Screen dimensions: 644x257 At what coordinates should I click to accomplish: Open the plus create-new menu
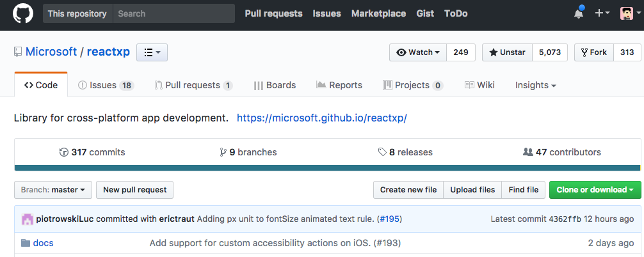point(602,13)
